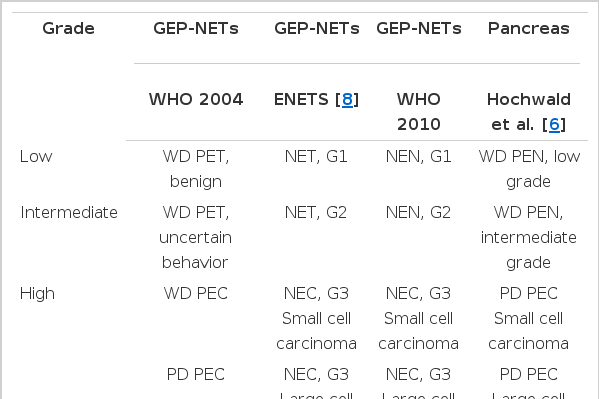Screen dimensions: 599x399
Task: Select the NEN, G1 cell
Action: 419,157
